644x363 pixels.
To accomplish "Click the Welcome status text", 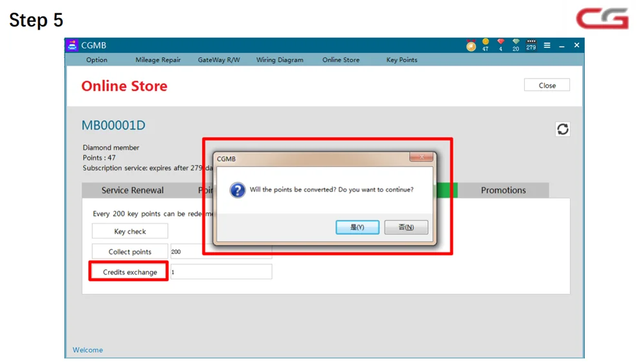I will click(88, 350).
